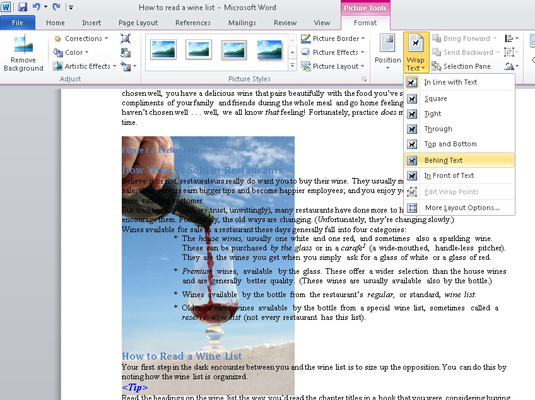Click the Tight wrap icon
Image resolution: width=535 pixels, height=400 pixels.
tap(412, 114)
